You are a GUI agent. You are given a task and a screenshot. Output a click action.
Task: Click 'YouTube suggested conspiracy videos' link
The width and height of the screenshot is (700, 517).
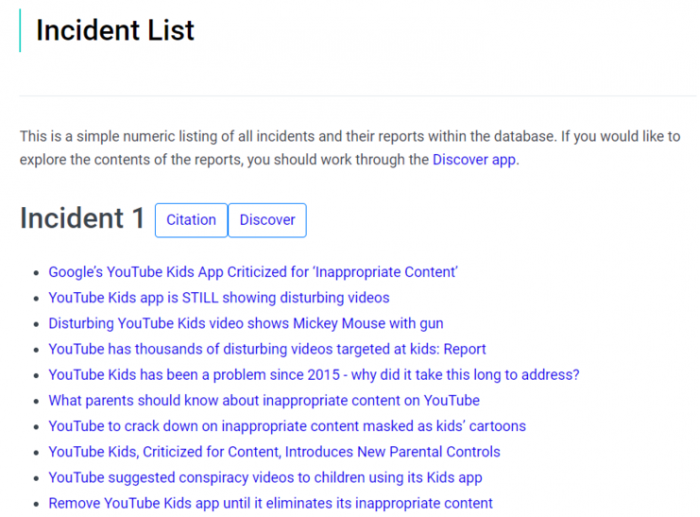point(265,478)
